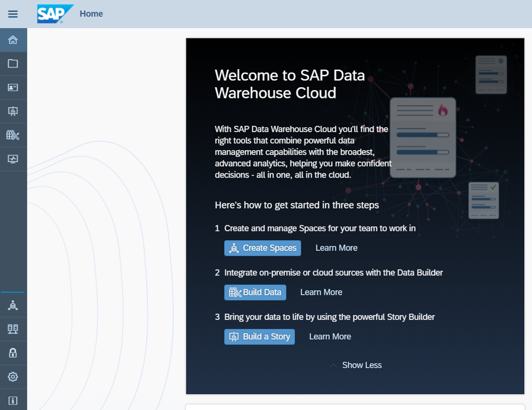Screen dimensions: 532x410
Task: Open the Security padlock icon in sidebar
Action: pyautogui.click(x=14, y=353)
